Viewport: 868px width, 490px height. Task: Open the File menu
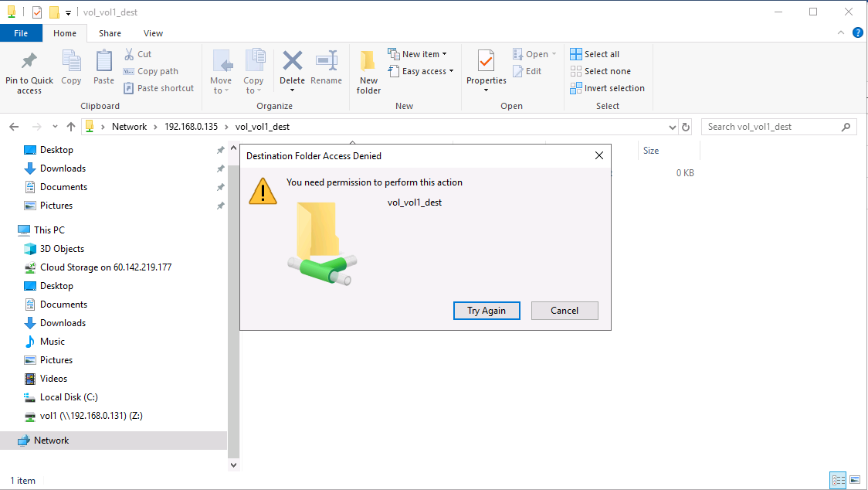21,33
